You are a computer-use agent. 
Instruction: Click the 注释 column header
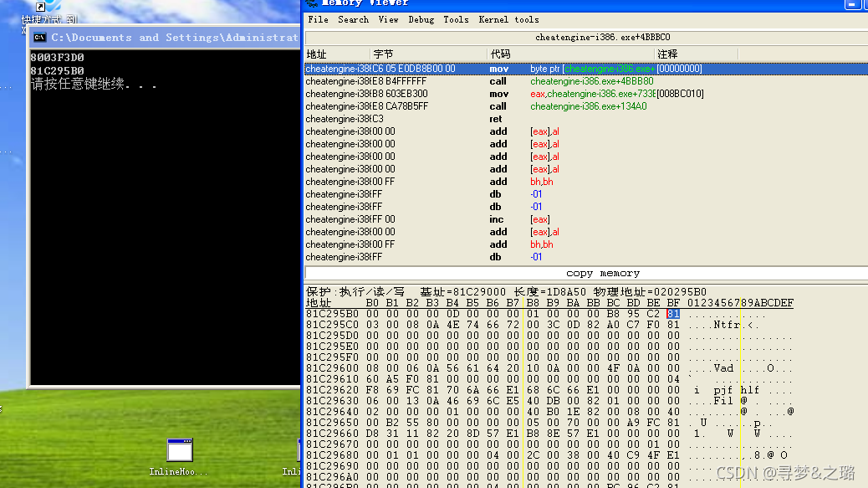(697, 54)
